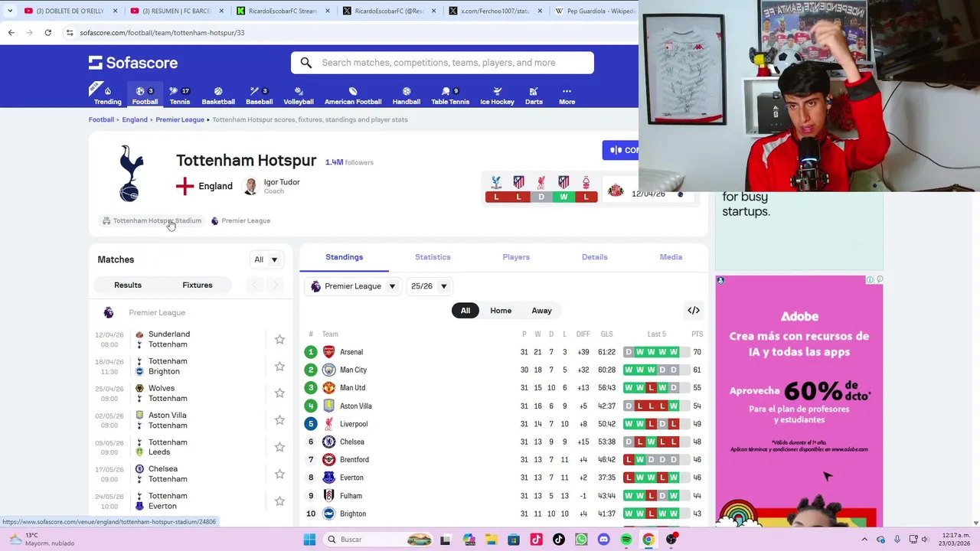The height and width of the screenshot is (551, 980).
Task: Open the England breadcrumb link
Action: [135, 119]
